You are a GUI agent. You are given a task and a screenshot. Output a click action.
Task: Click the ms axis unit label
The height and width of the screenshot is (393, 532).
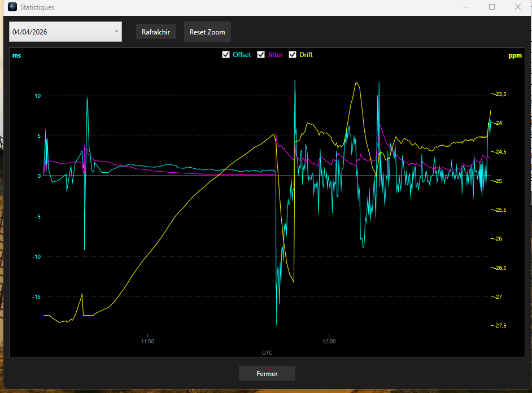click(x=16, y=55)
